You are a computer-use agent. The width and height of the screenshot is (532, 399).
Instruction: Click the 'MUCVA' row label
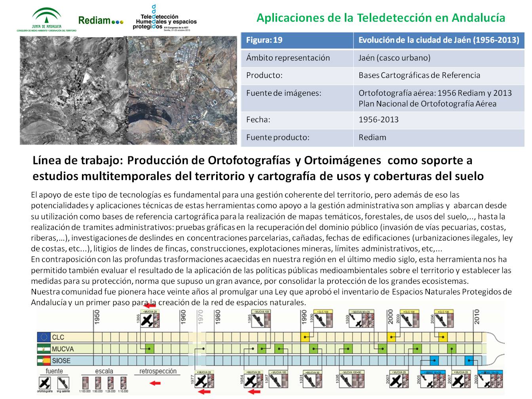point(63,349)
